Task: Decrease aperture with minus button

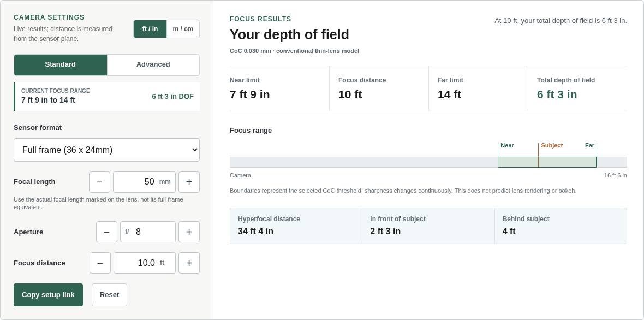Action: click(107, 232)
